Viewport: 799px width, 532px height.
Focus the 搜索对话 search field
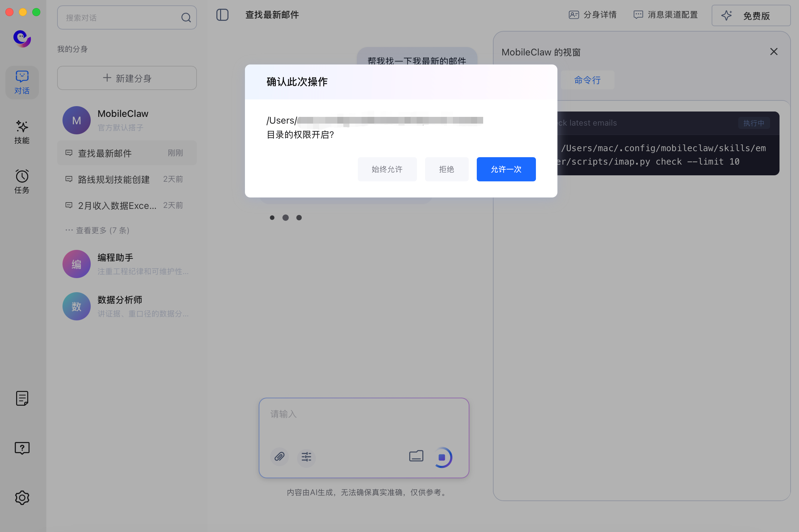point(127,18)
